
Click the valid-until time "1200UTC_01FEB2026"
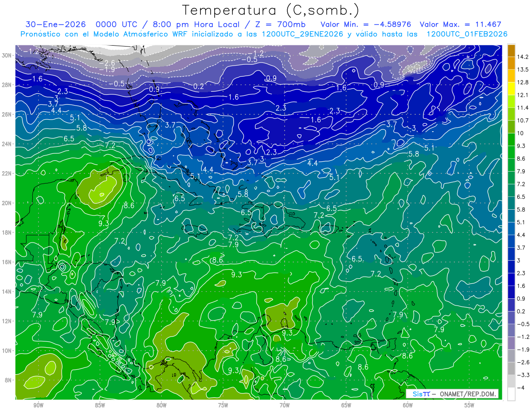pos(467,34)
